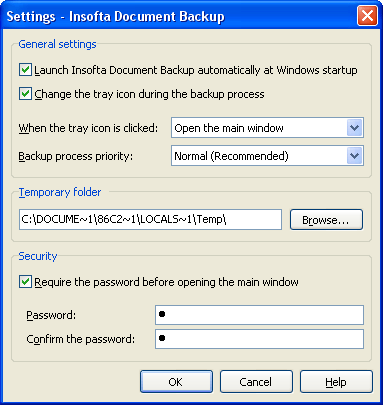Click into the Password input field
The image size is (383, 405).
[x=259, y=315]
